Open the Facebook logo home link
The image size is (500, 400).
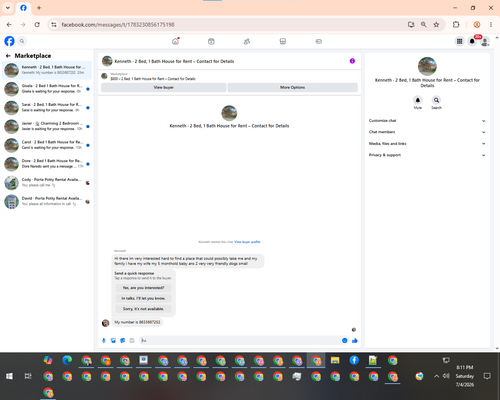click(9, 41)
